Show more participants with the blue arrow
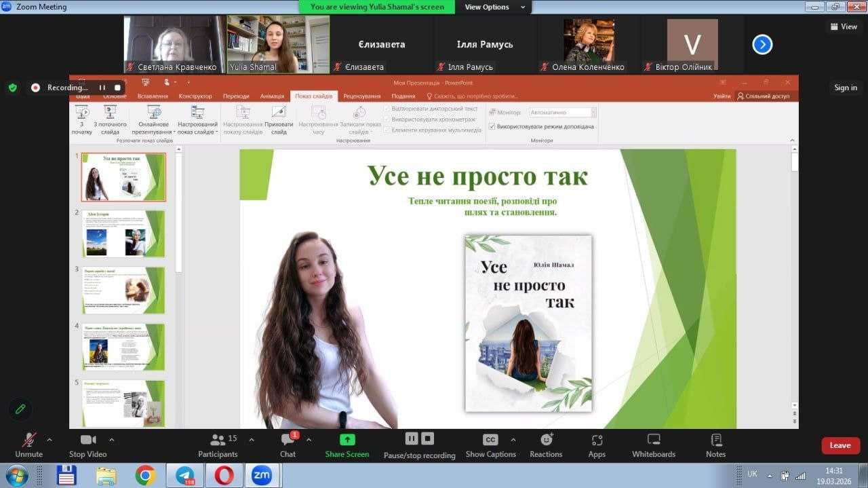Viewport: 868px width, 488px height. (762, 45)
